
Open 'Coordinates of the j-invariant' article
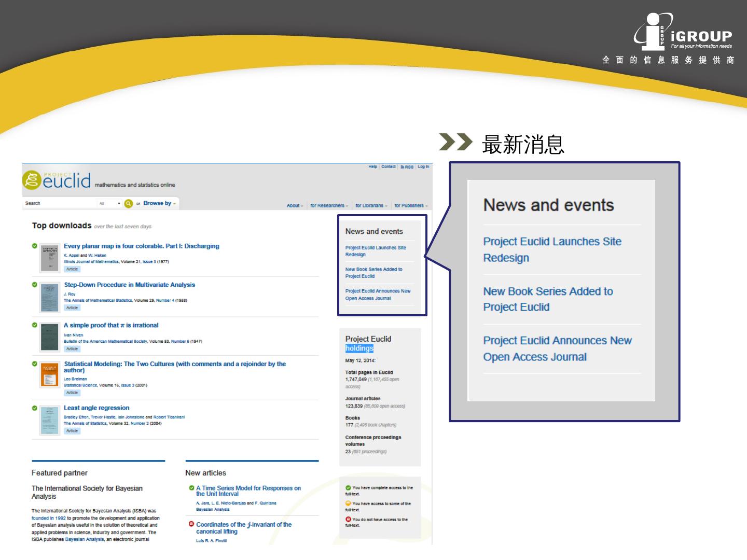click(244, 528)
